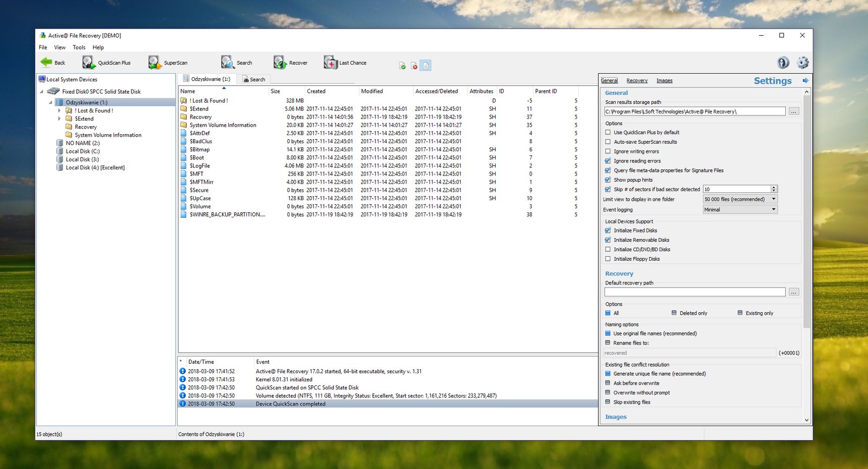Image resolution: width=868 pixels, height=469 pixels.
Task: Browse scan results storage path button
Action: click(794, 111)
